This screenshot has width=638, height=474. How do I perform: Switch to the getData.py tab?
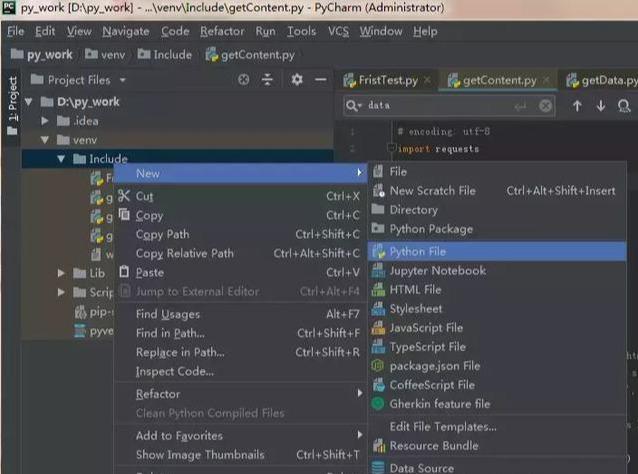602,80
